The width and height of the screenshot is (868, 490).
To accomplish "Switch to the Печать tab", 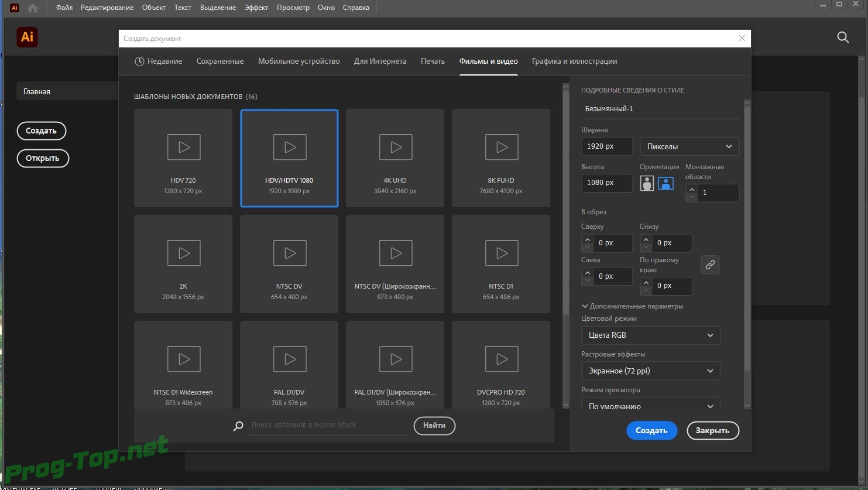I will point(433,61).
